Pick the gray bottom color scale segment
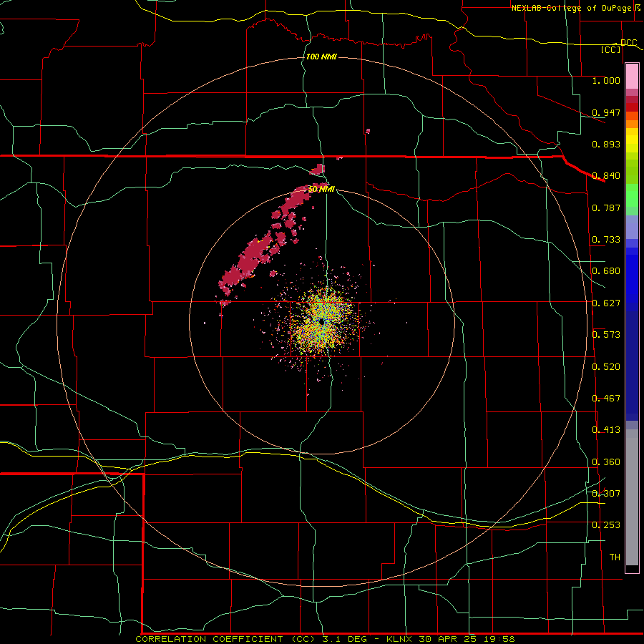The image size is (644, 644). click(632, 497)
